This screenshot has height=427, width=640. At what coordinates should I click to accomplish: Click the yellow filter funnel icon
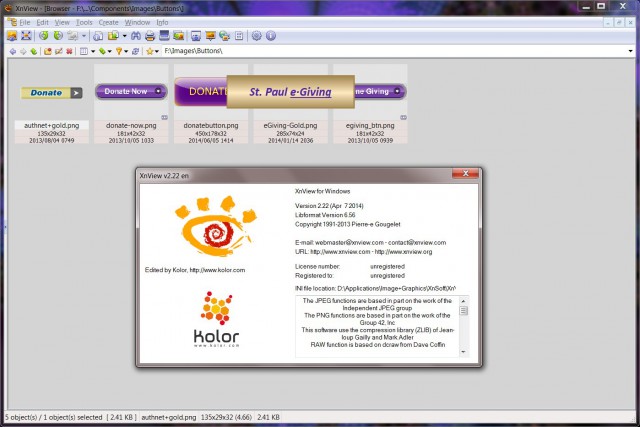pos(119,51)
